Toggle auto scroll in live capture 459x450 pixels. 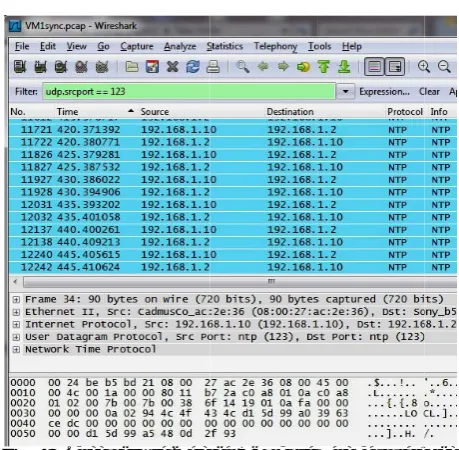coord(395,67)
